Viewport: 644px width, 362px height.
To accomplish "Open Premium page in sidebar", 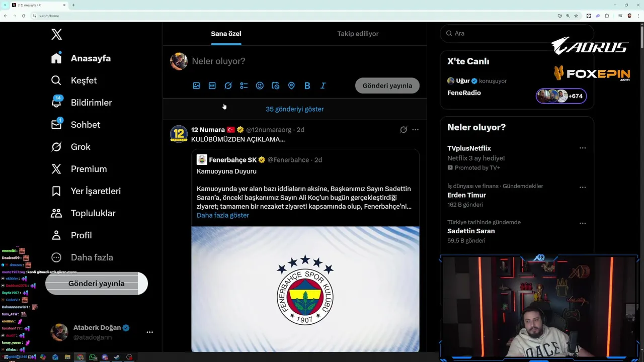I will click(78, 169).
